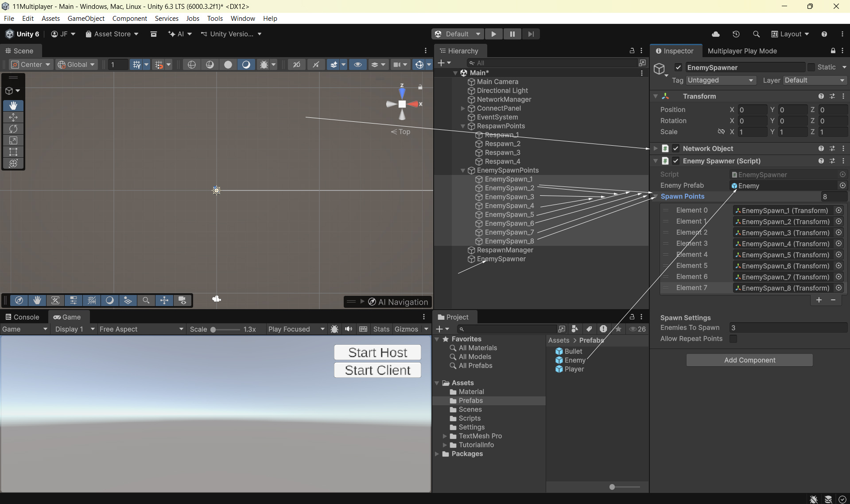Toggle the Static checkbox for EnemySpawner
850x504 pixels.
811,67
